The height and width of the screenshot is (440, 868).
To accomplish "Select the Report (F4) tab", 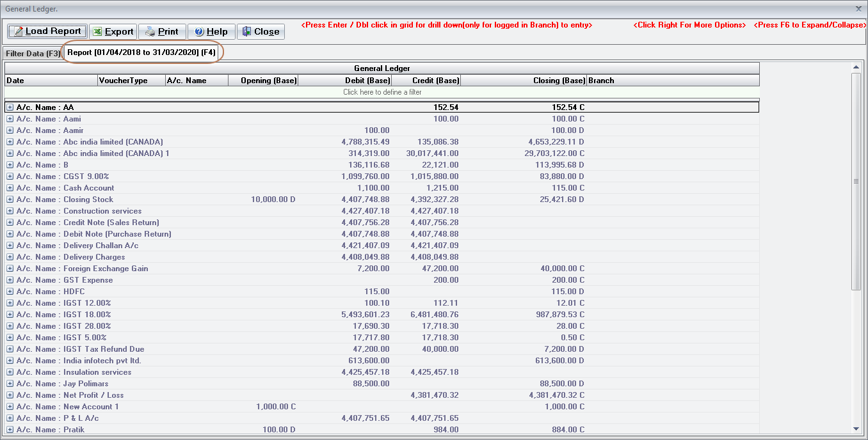I will tap(141, 52).
